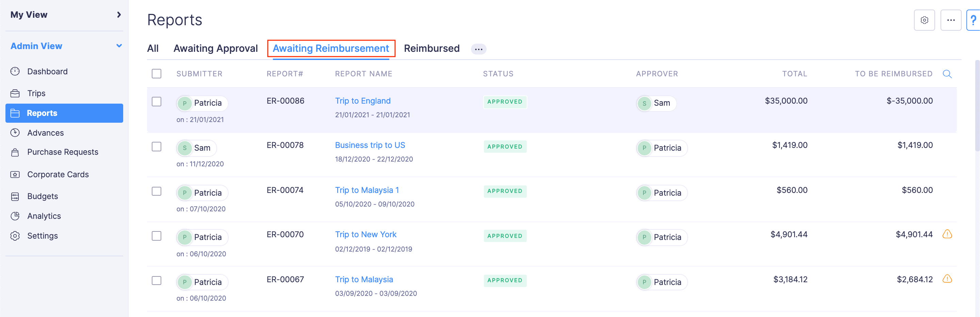Collapse the Admin View chevron

tap(119, 46)
